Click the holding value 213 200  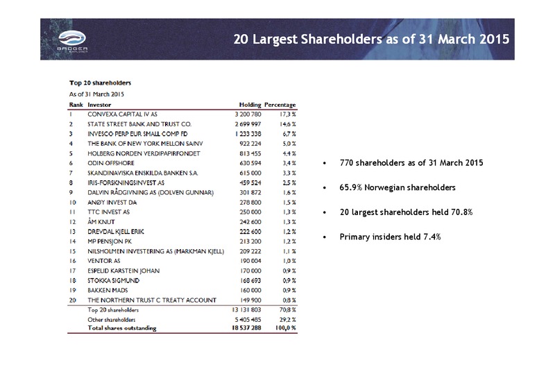250,241
